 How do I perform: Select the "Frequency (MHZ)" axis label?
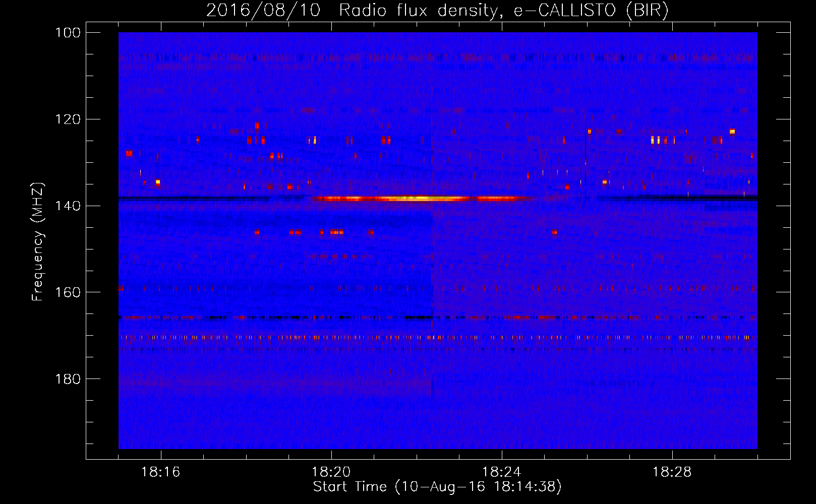coord(38,242)
